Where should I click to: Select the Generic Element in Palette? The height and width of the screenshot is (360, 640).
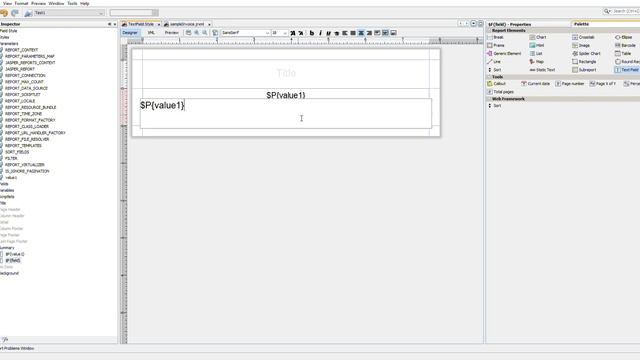coord(504,53)
